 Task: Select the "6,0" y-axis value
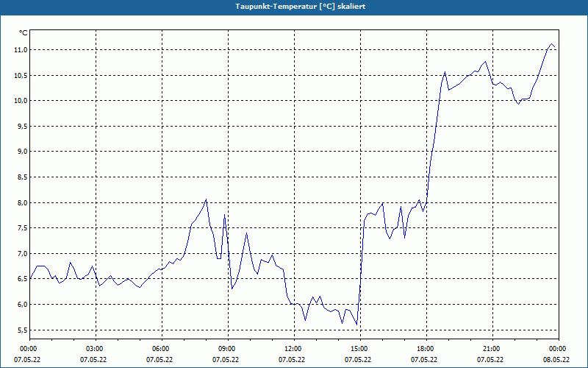coord(22,304)
